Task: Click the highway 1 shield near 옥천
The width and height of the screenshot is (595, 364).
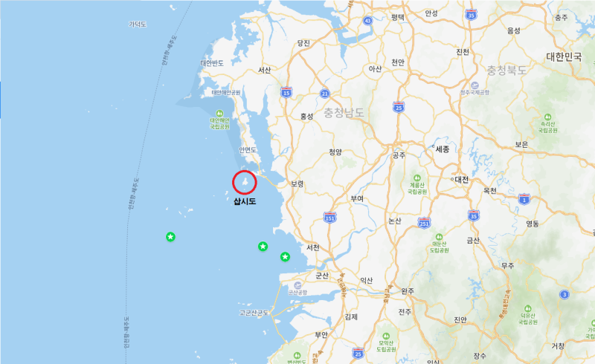Action: [524, 199]
